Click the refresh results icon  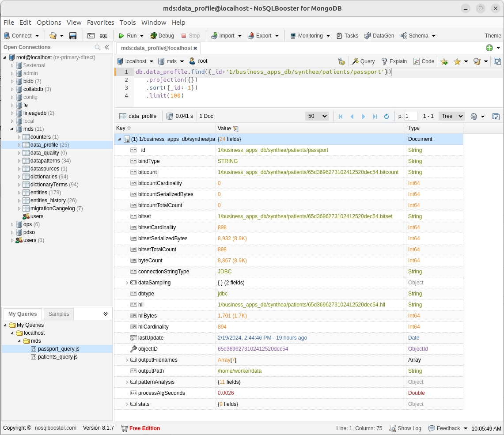coord(387,117)
